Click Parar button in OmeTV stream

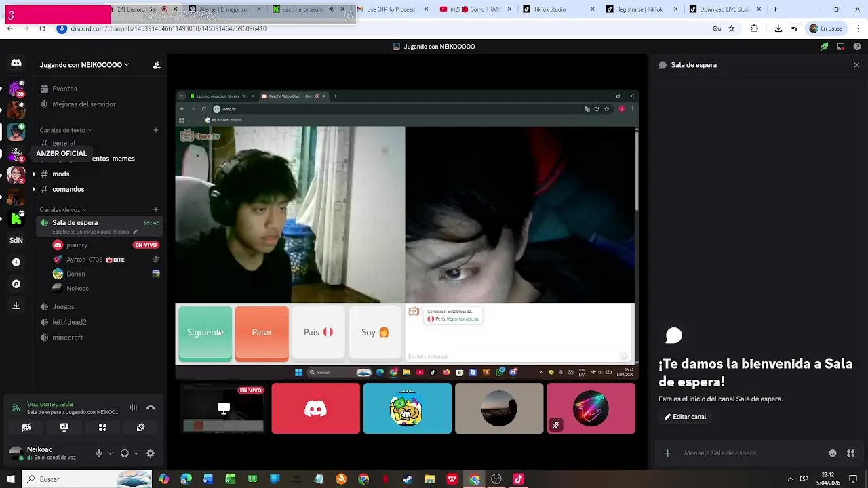tap(262, 333)
